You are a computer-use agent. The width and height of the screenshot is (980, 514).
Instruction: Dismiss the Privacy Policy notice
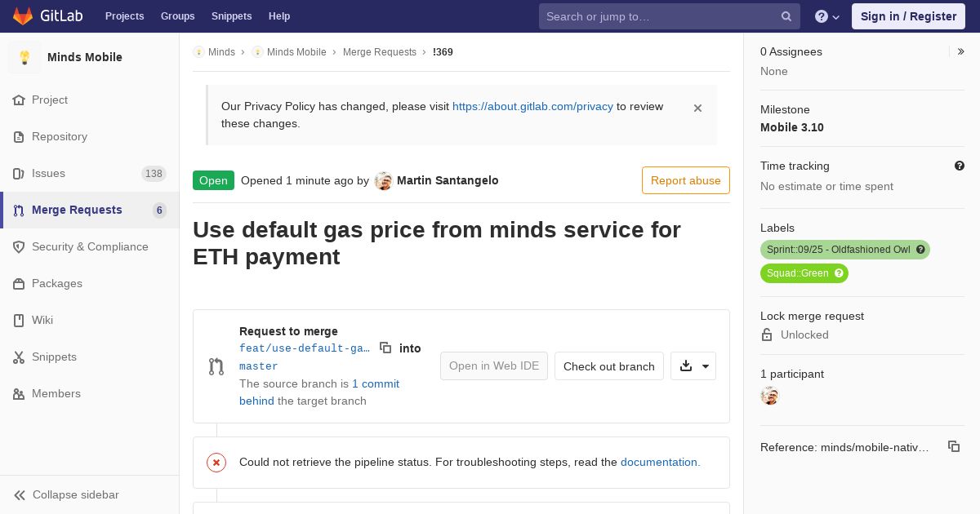coord(697,108)
